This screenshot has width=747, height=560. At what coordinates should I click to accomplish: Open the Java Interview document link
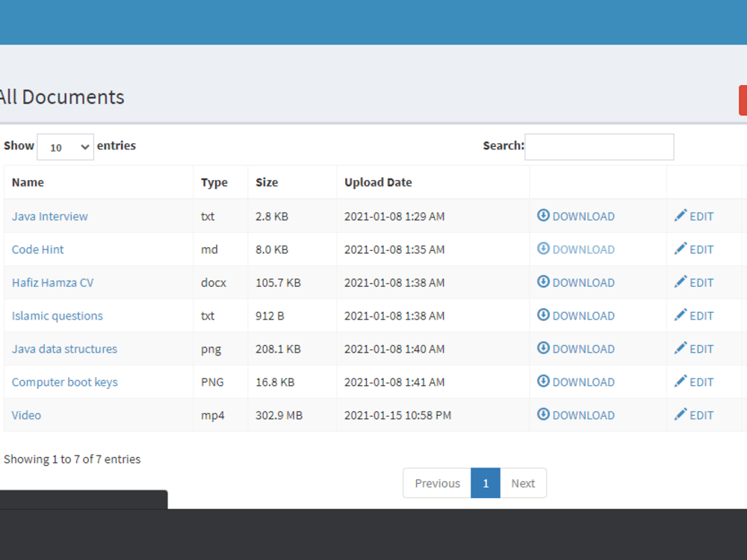coord(50,217)
